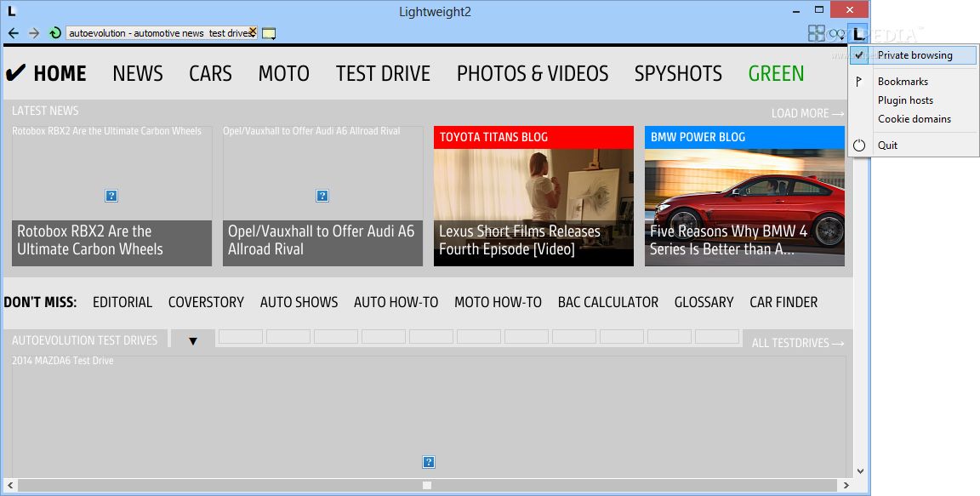Open the MOTO section
This screenshot has height=496, width=980.
[284, 74]
